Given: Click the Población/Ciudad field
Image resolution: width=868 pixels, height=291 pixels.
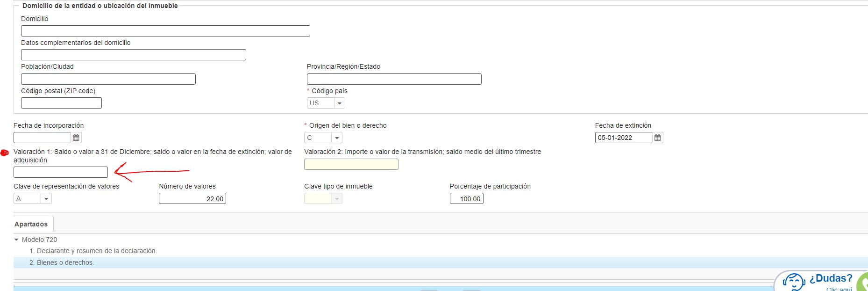Looking at the screenshot, I should tap(108, 79).
